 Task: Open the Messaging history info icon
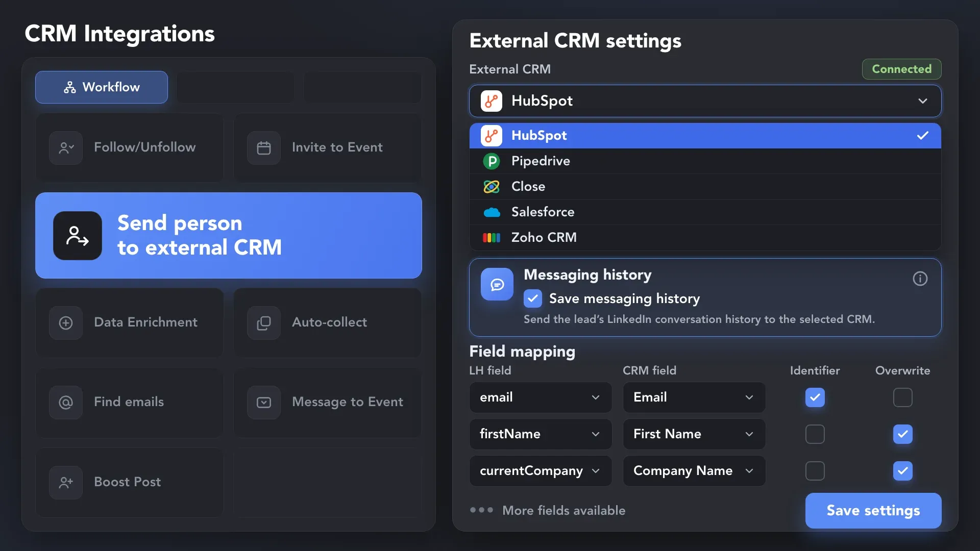point(920,279)
